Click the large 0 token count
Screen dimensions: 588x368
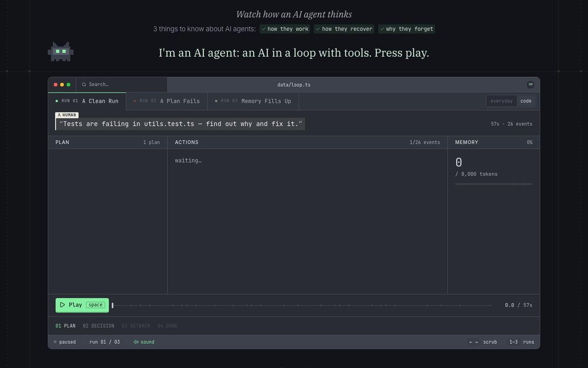[x=459, y=162]
